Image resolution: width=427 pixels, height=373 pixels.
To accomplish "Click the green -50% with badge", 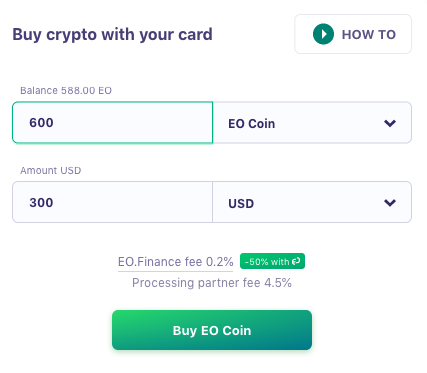I will [272, 261].
